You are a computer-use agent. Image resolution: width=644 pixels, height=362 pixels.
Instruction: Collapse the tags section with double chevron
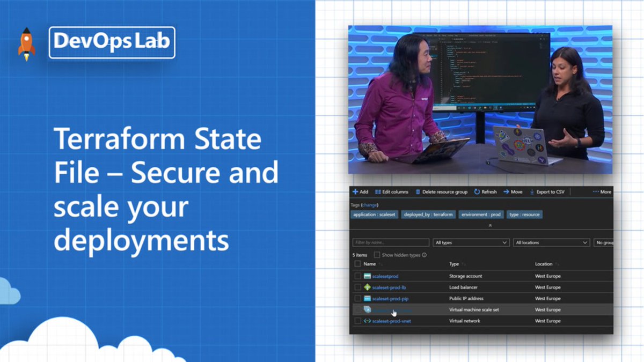point(489,226)
